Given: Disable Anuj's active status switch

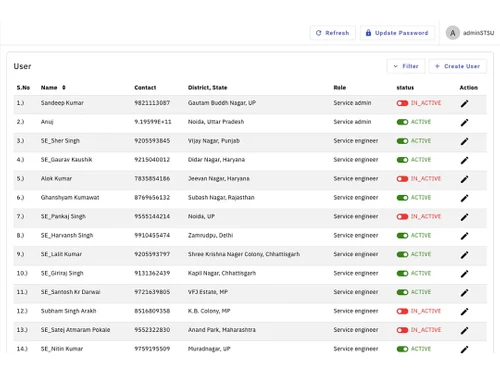Looking at the screenshot, I should tap(402, 122).
